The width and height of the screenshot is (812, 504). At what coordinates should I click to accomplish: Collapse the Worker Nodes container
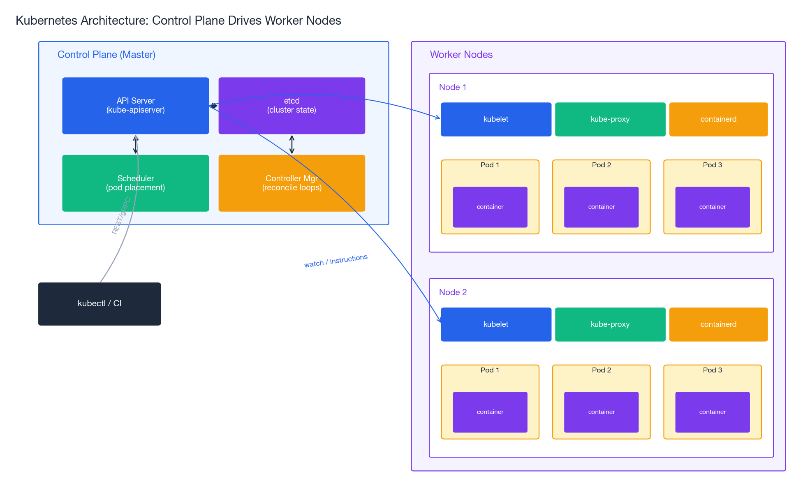pyautogui.click(x=461, y=54)
